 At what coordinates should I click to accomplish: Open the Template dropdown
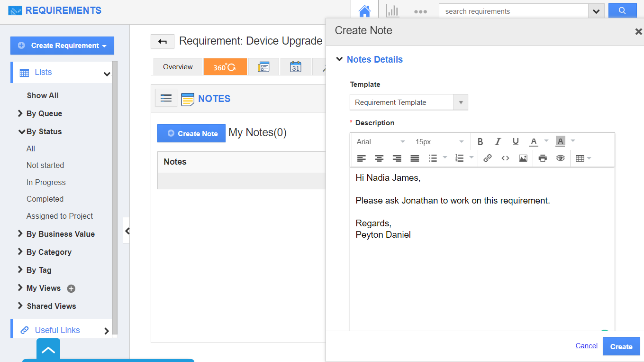point(408,102)
